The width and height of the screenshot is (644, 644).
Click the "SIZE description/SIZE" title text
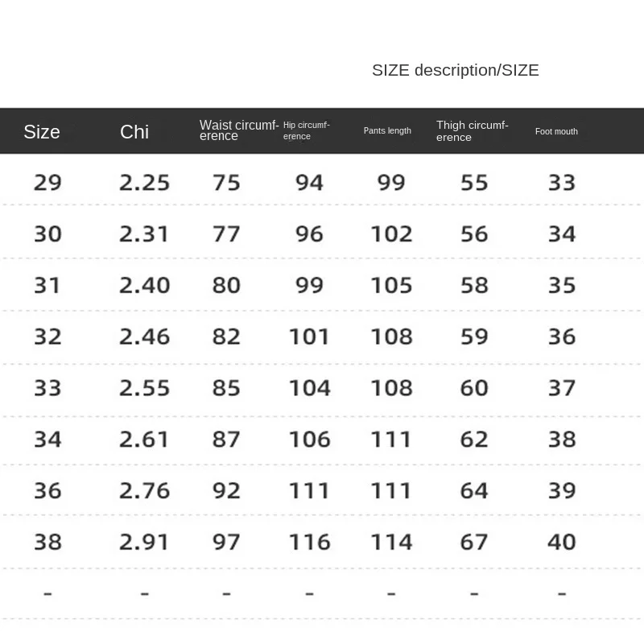[455, 71]
